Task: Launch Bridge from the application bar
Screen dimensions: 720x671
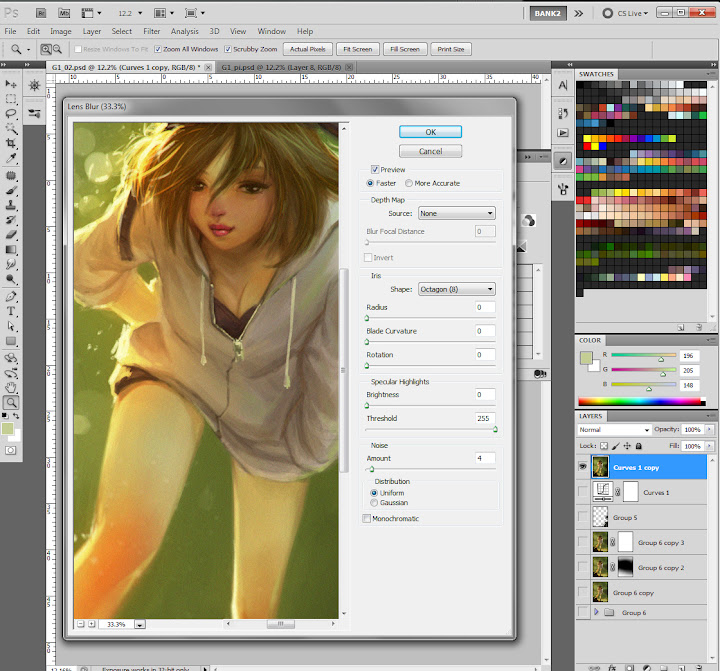Action: coord(41,13)
